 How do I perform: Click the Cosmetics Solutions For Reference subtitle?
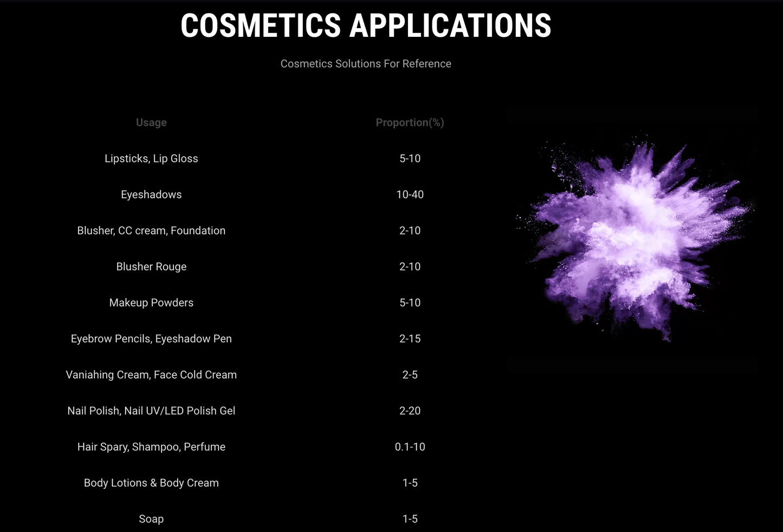366,64
